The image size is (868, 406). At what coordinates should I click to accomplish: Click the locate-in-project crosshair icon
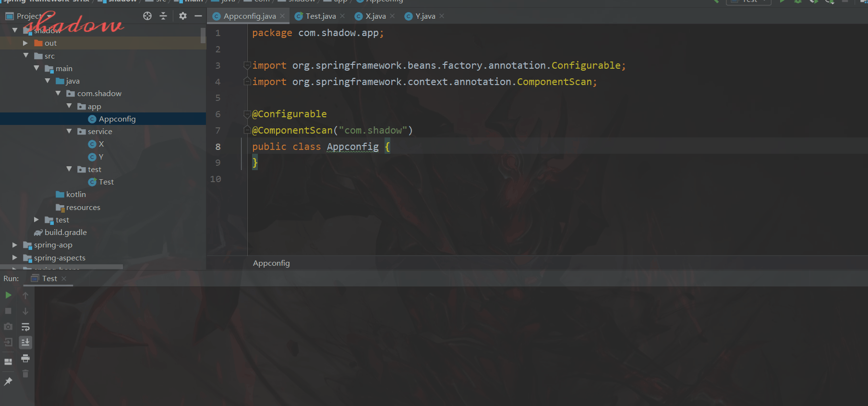tap(147, 16)
